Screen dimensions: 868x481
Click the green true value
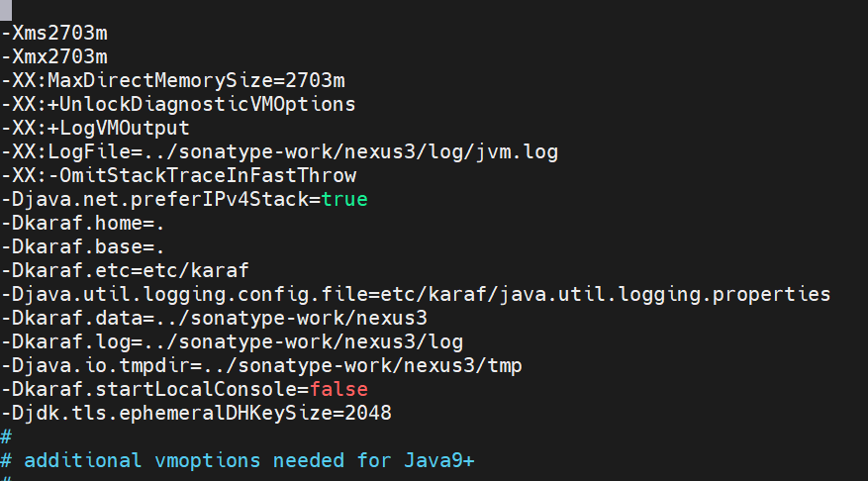[344, 200]
